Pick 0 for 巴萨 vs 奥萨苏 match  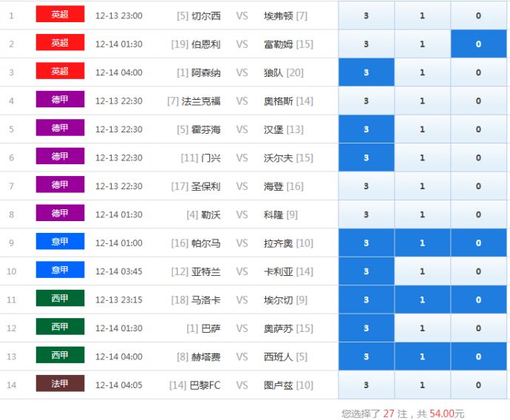tap(478, 328)
